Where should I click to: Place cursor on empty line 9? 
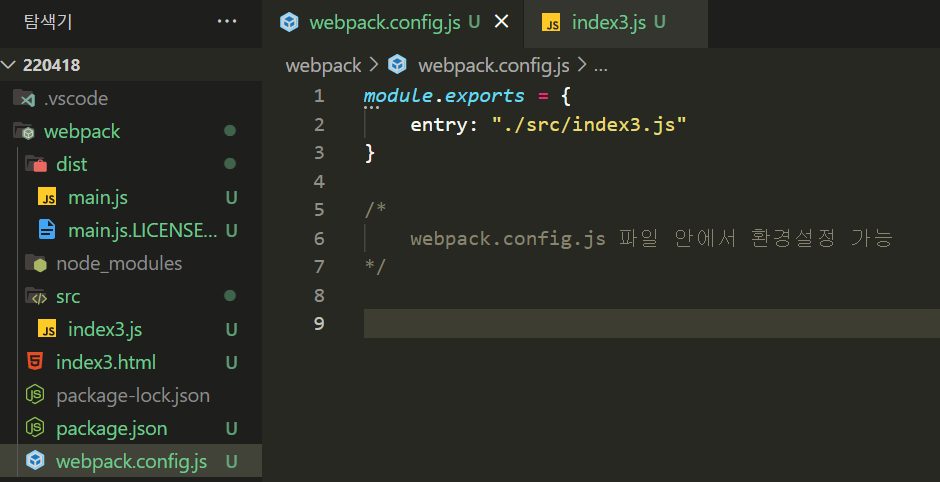pos(652,324)
